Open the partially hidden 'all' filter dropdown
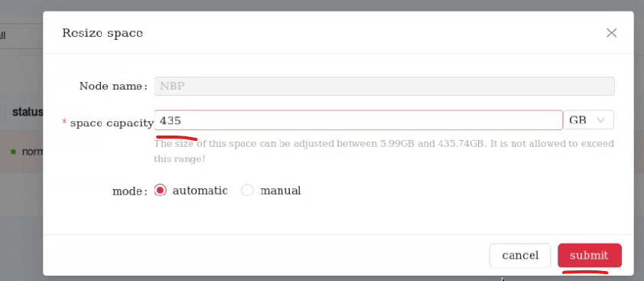This screenshot has width=644, height=281. (x=21, y=36)
